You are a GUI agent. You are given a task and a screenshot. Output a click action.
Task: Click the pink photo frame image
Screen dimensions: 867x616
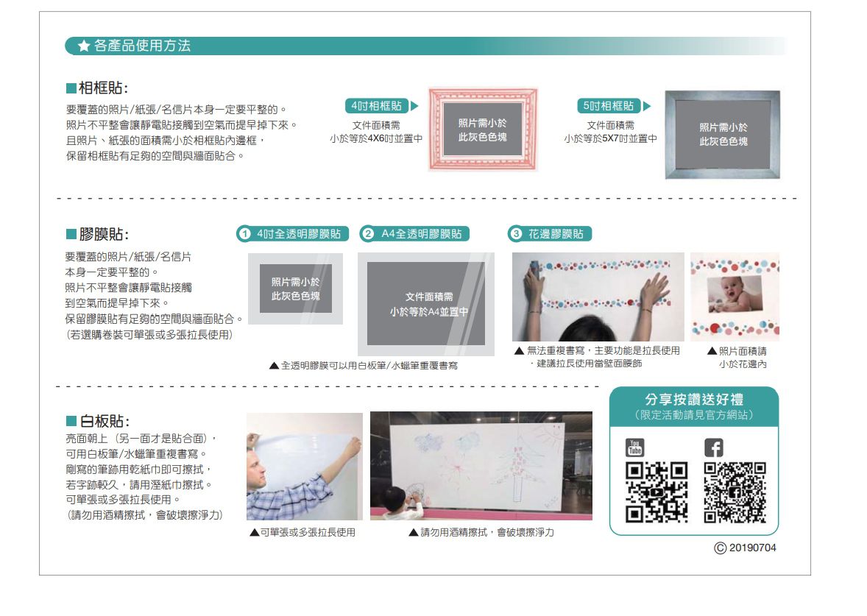(483, 130)
